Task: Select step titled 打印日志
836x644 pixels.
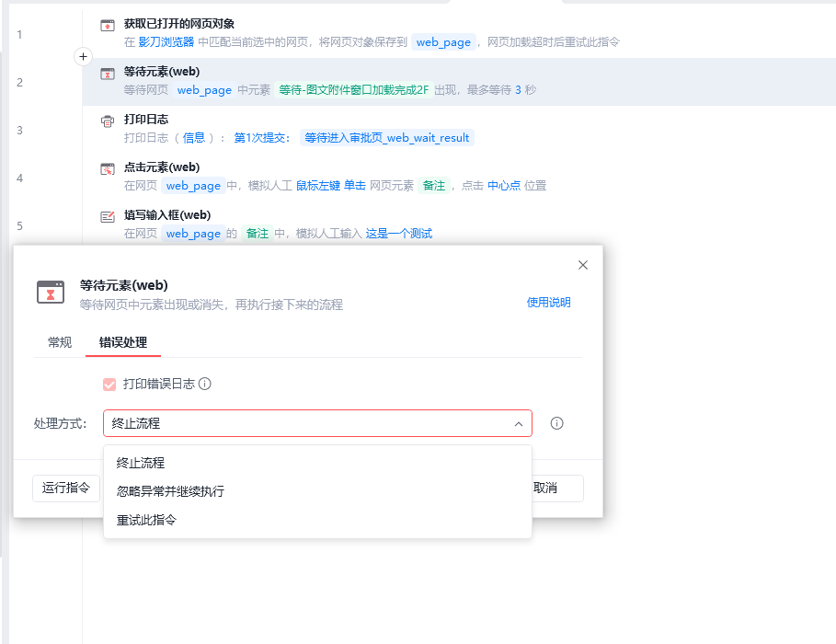Action: [146, 120]
